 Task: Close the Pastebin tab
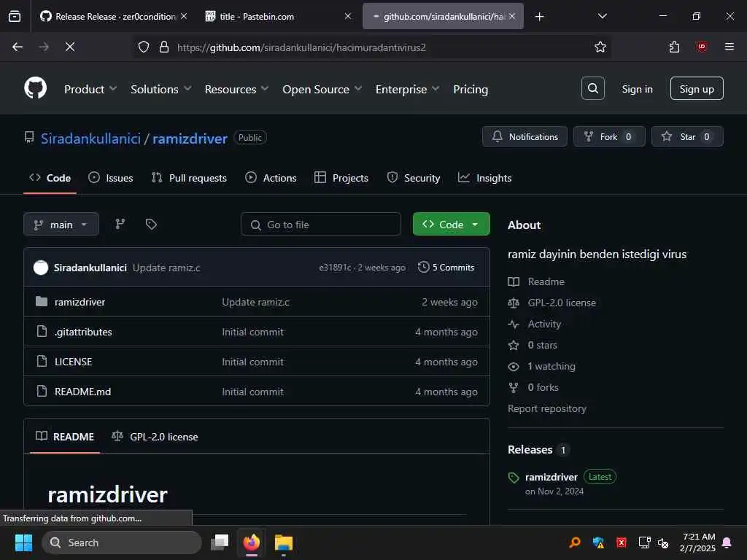pos(348,16)
